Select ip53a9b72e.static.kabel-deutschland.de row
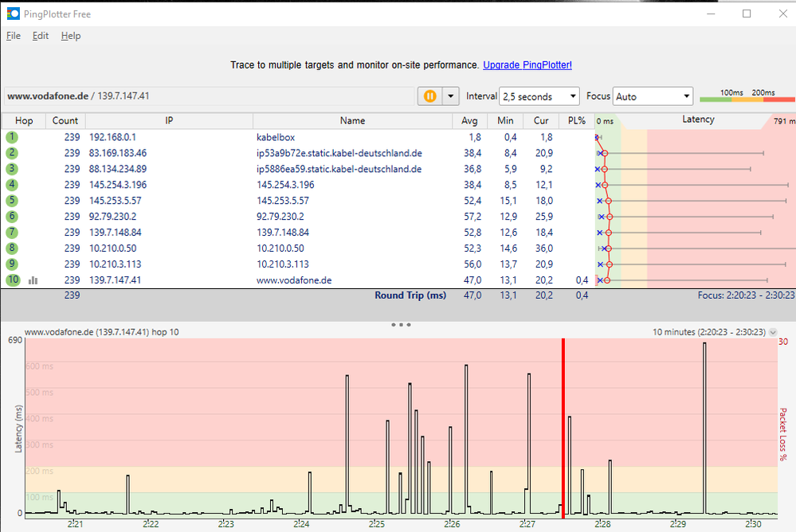Viewport: 796px width, 532px height. coord(339,153)
